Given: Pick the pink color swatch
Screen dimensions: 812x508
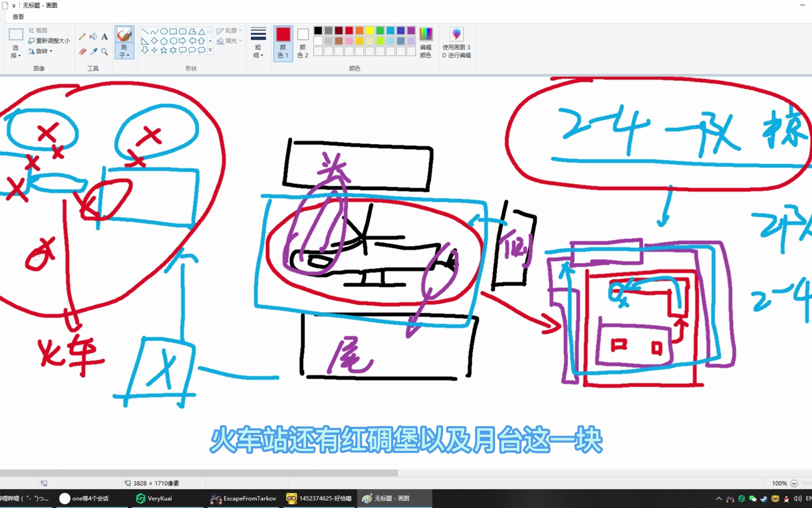Looking at the screenshot, I should (349, 41).
